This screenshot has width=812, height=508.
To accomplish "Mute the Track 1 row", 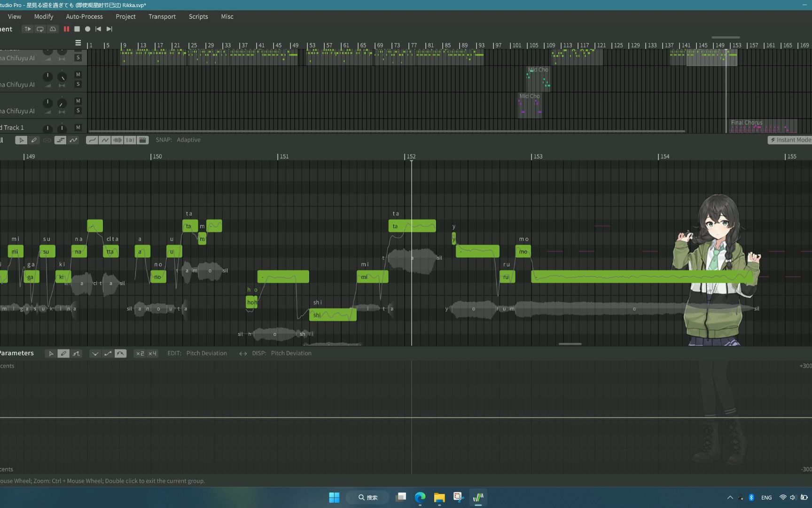I will coord(78,127).
